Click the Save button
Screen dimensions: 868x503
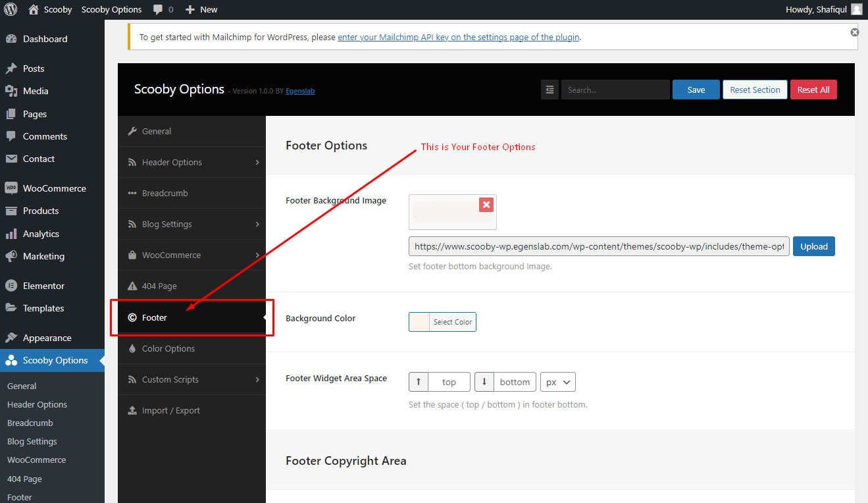(696, 90)
